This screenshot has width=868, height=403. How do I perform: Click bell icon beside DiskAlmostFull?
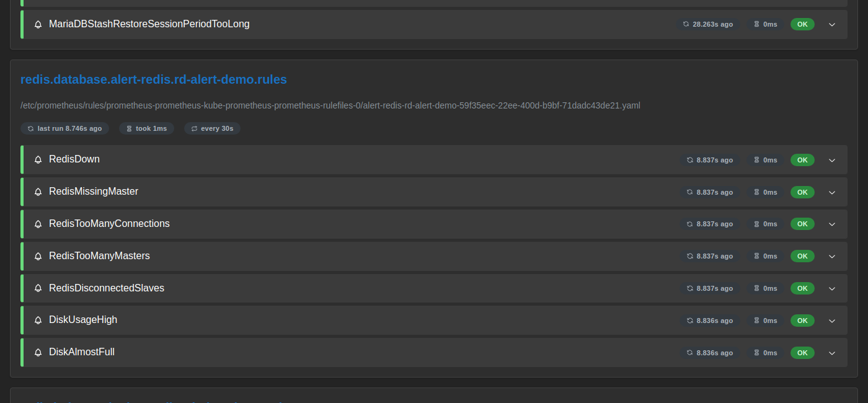coord(38,353)
